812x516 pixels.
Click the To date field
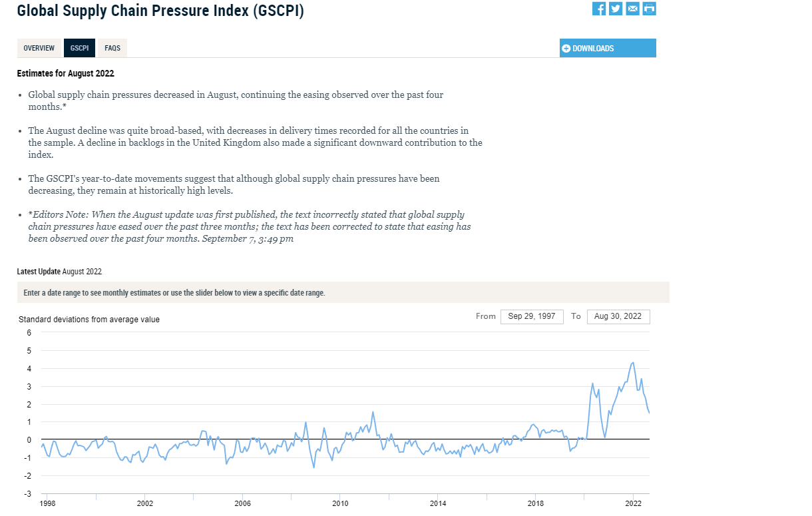(618, 316)
